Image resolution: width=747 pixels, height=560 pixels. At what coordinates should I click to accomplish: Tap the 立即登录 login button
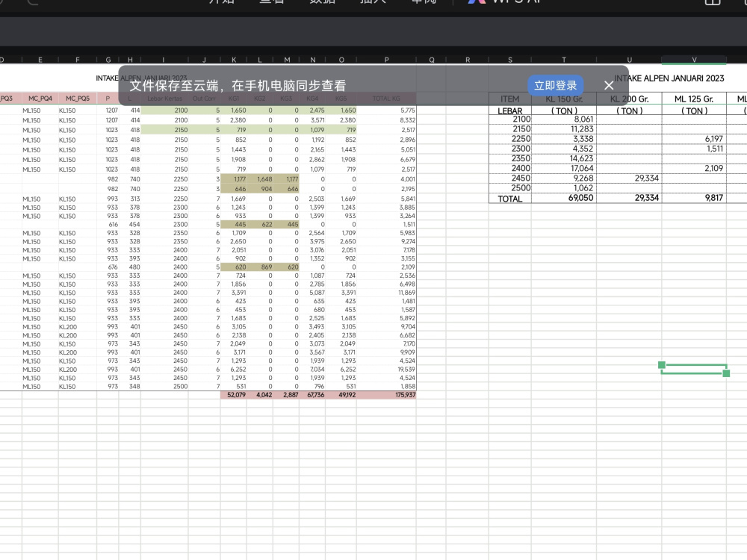(555, 85)
